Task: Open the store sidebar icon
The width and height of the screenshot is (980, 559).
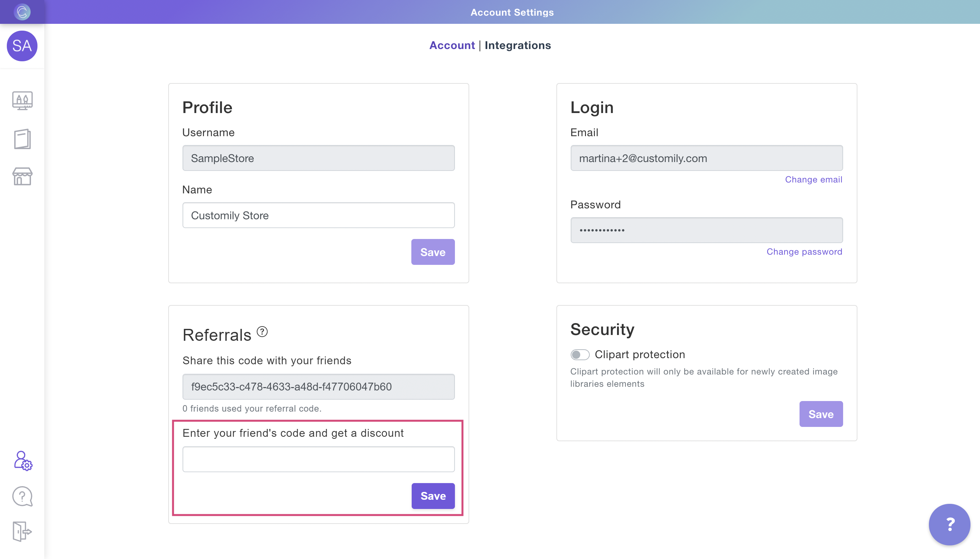Action: pos(22,176)
